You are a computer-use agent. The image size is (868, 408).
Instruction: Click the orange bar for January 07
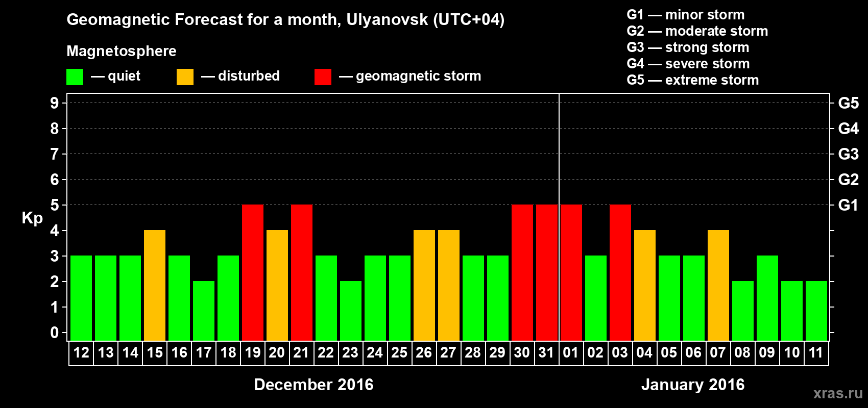(x=718, y=285)
